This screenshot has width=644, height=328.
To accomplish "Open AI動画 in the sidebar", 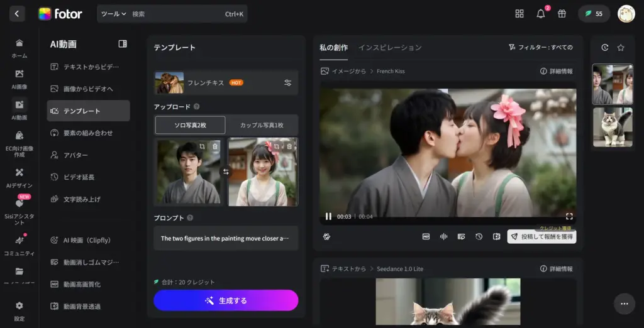I will pyautogui.click(x=19, y=109).
